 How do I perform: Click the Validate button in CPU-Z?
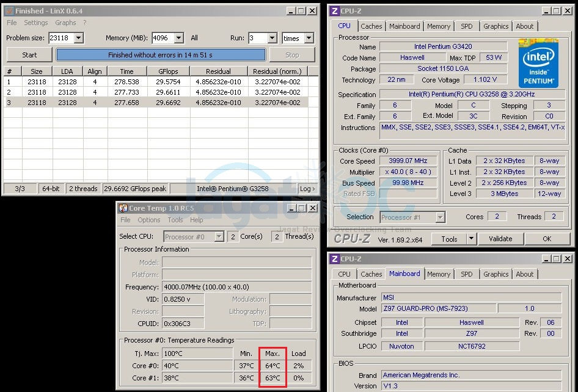click(500, 239)
